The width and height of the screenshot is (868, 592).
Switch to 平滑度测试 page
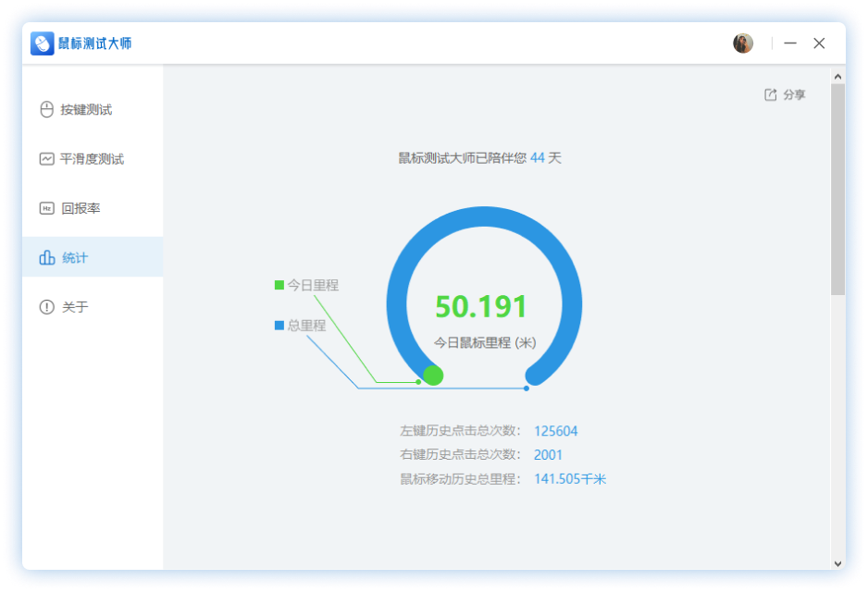(93, 159)
